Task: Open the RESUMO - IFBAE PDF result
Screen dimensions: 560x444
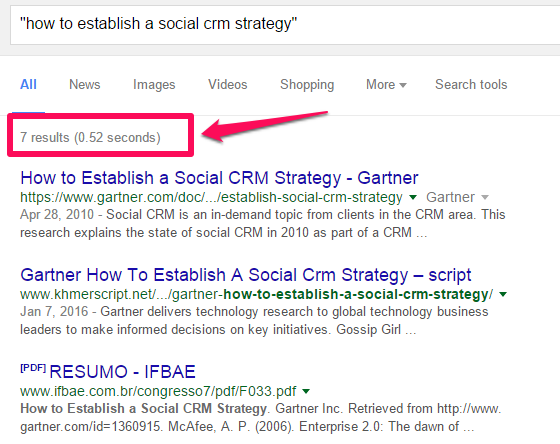Action: pyautogui.click(x=122, y=372)
